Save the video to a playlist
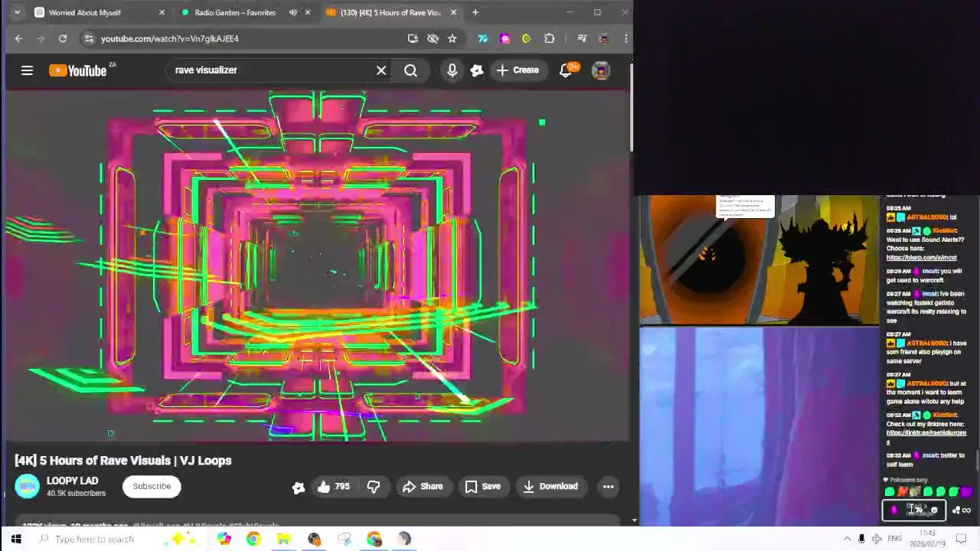Image resolution: width=980 pixels, height=551 pixels. click(x=483, y=487)
